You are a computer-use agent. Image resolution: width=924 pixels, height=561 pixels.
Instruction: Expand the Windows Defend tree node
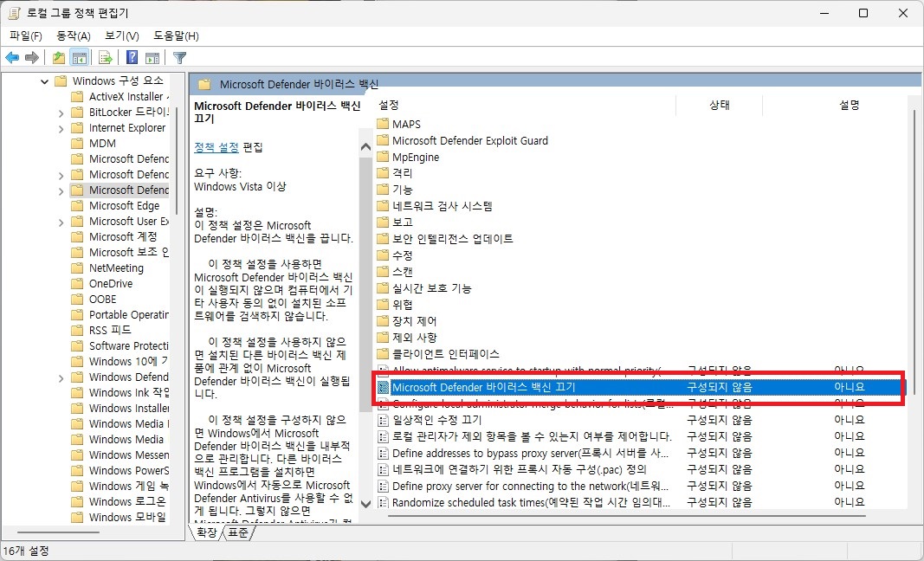coord(61,377)
